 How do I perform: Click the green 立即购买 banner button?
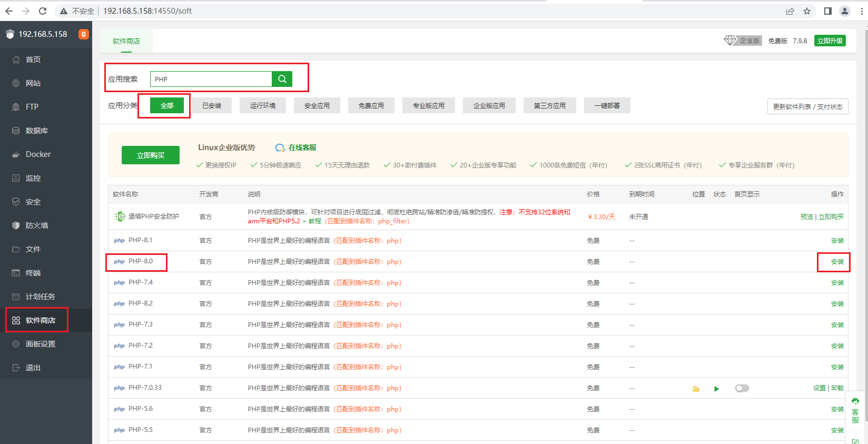pos(151,155)
